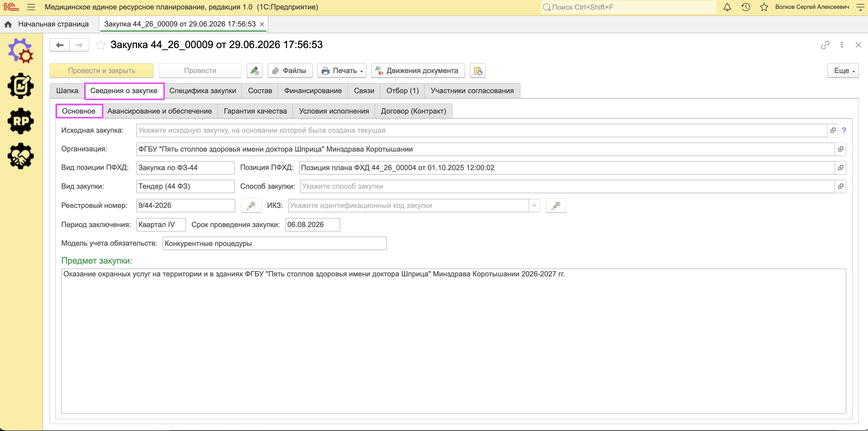Open the Позиция ПФХД record with the open icon
The width and height of the screenshot is (868, 431).
point(840,168)
